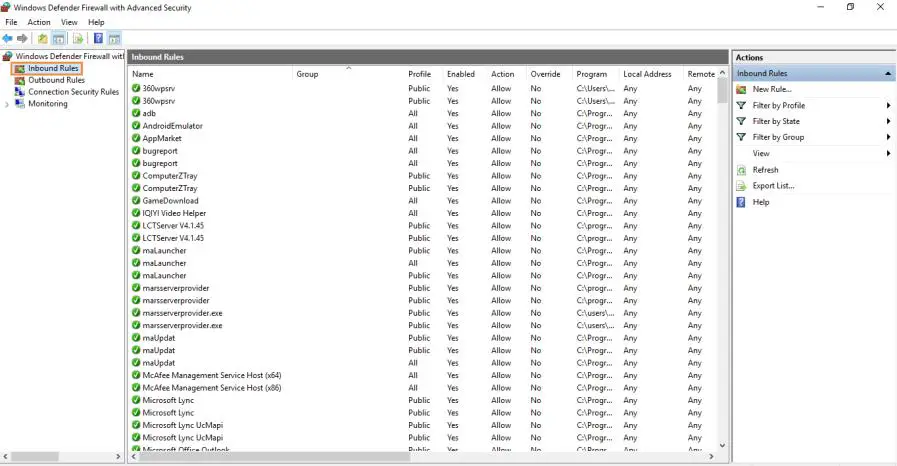Select Outbound Rules in the tree

pyautogui.click(x=56, y=80)
